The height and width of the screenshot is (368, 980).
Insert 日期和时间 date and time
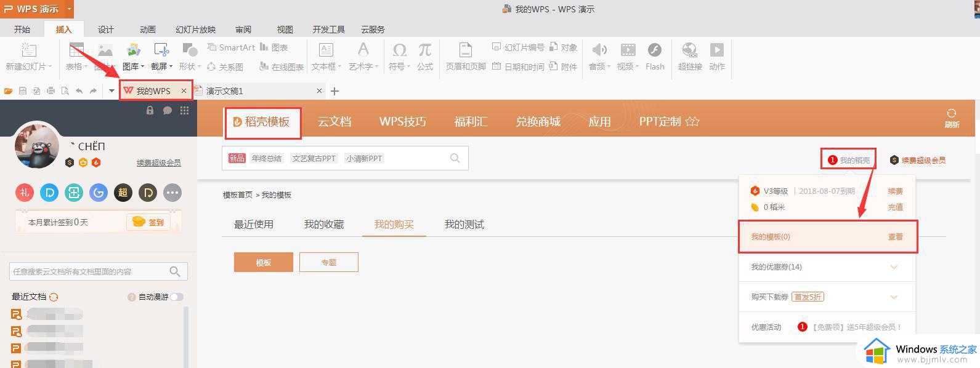pos(518,66)
